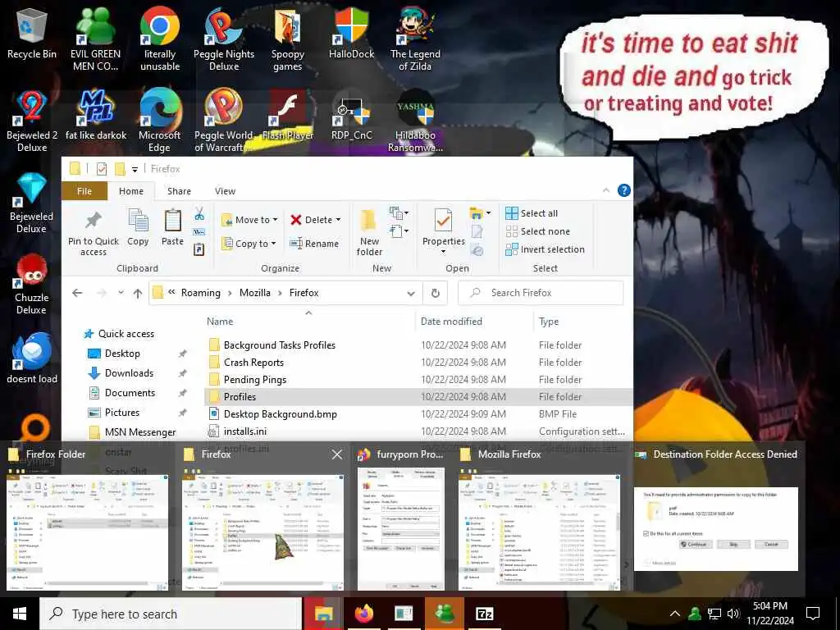840x630 pixels.
Task: Launch Flash Player desktop shortcut
Action: click(x=288, y=115)
